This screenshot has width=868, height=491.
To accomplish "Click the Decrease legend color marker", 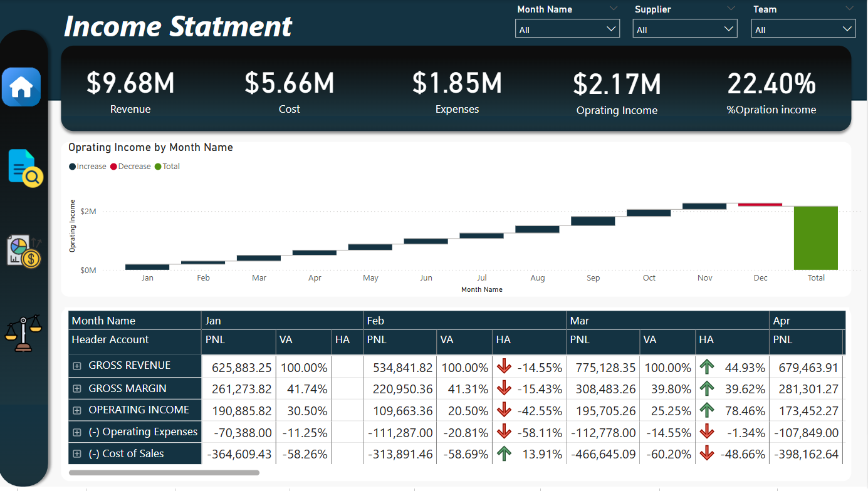I will pos(114,167).
